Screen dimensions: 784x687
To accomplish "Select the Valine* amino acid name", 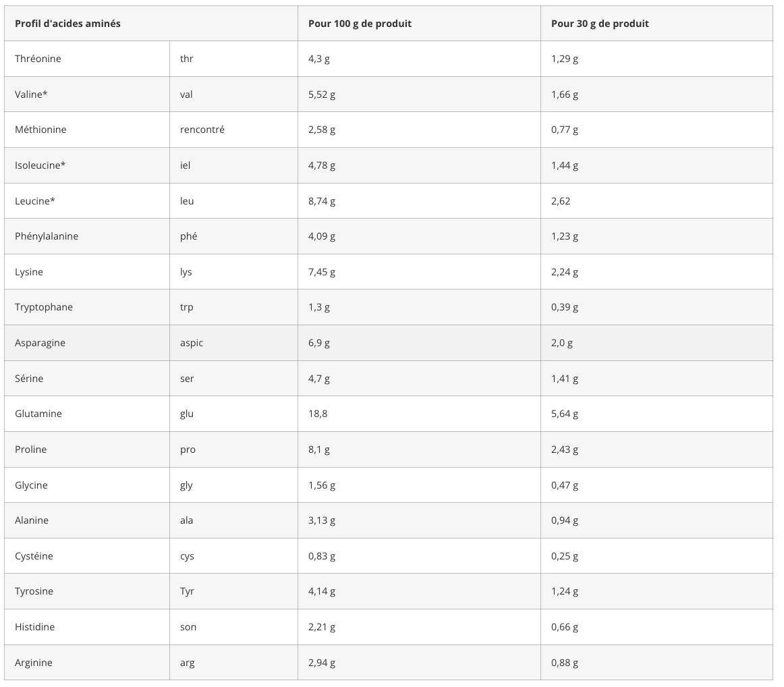I will (x=31, y=94).
